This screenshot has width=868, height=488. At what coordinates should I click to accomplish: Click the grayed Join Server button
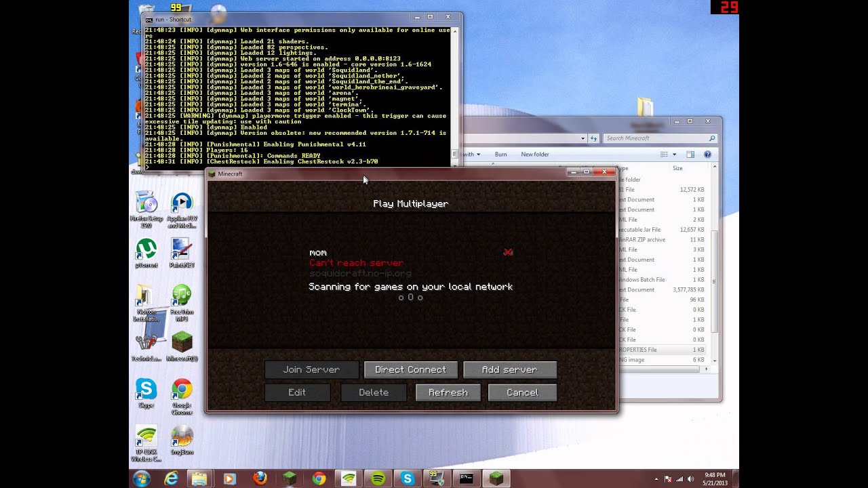311,369
